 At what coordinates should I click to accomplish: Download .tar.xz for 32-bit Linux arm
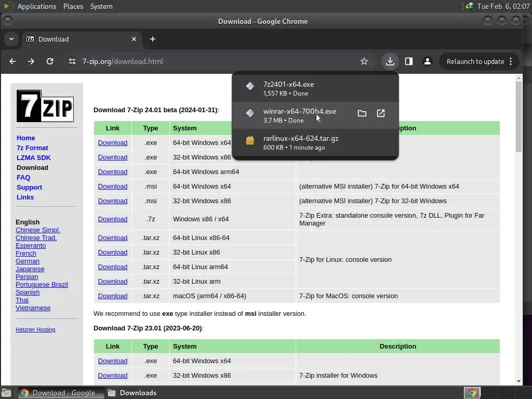pos(113,282)
